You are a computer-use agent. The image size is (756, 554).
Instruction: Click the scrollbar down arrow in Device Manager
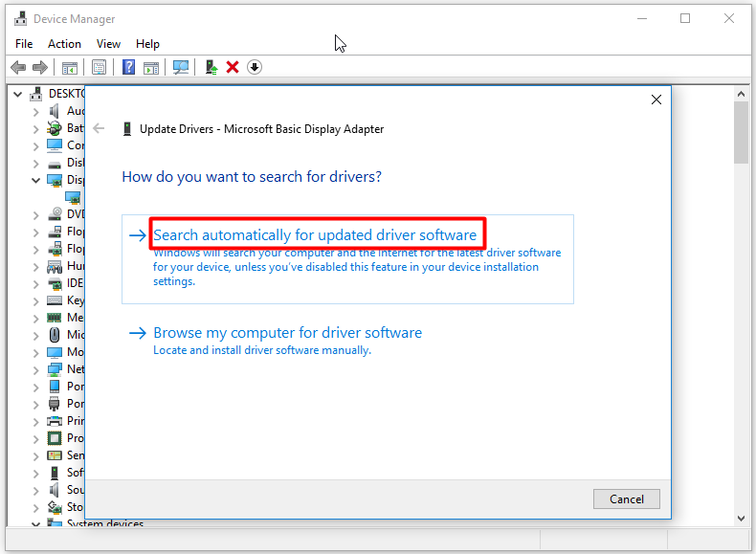click(x=741, y=519)
